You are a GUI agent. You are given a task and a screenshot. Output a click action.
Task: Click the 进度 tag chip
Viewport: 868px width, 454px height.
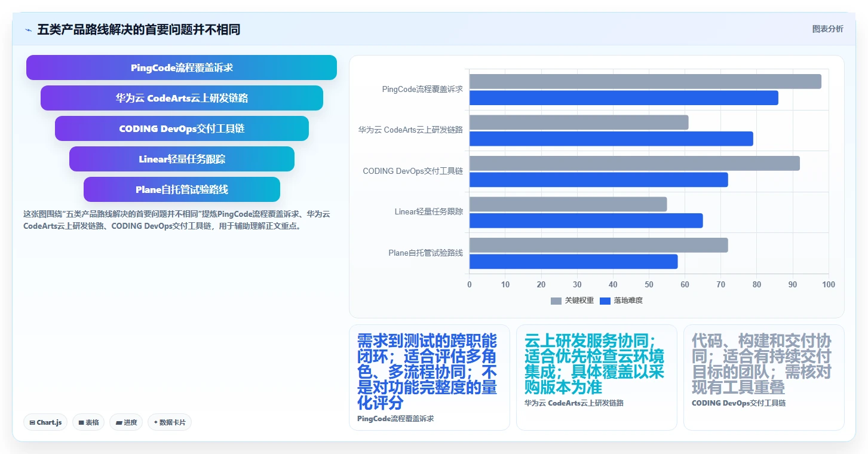click(x=126, y=422)
